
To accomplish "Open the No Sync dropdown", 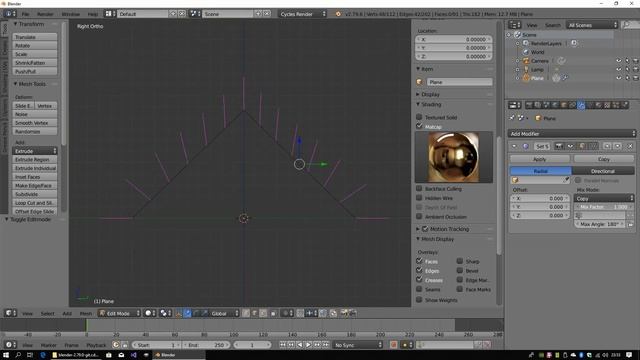I will tap(358, 345).
